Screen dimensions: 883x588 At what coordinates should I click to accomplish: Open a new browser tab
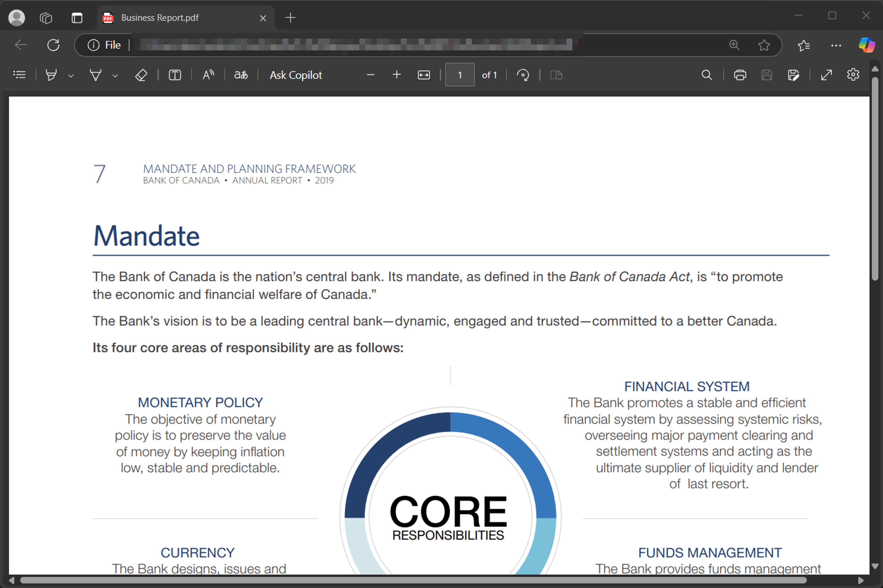tap(290, 18)
